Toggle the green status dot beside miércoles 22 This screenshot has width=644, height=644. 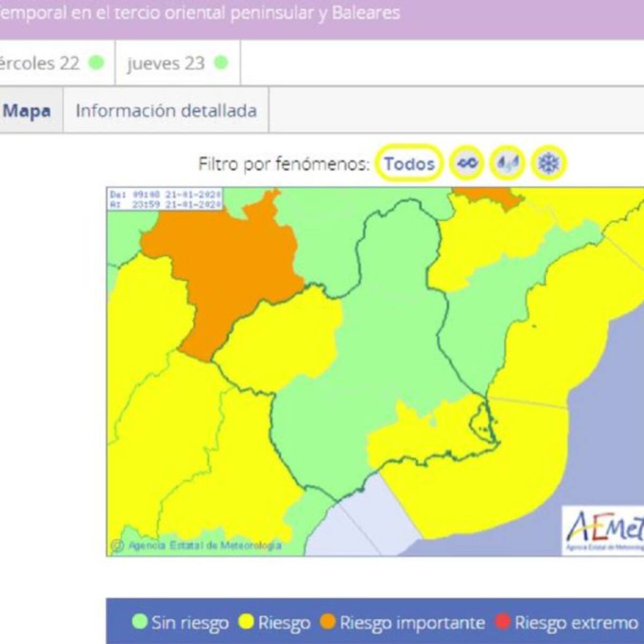[94, 63]
